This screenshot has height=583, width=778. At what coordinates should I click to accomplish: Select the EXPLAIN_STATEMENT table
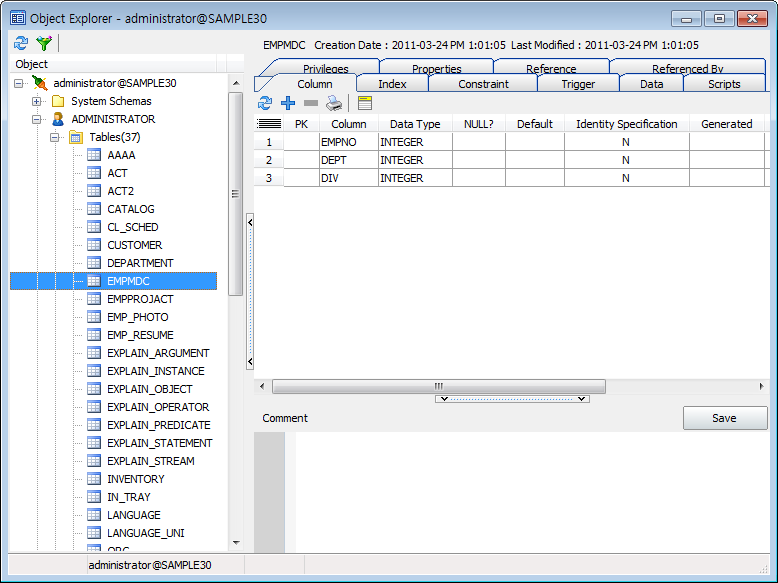tap(160, 443)
